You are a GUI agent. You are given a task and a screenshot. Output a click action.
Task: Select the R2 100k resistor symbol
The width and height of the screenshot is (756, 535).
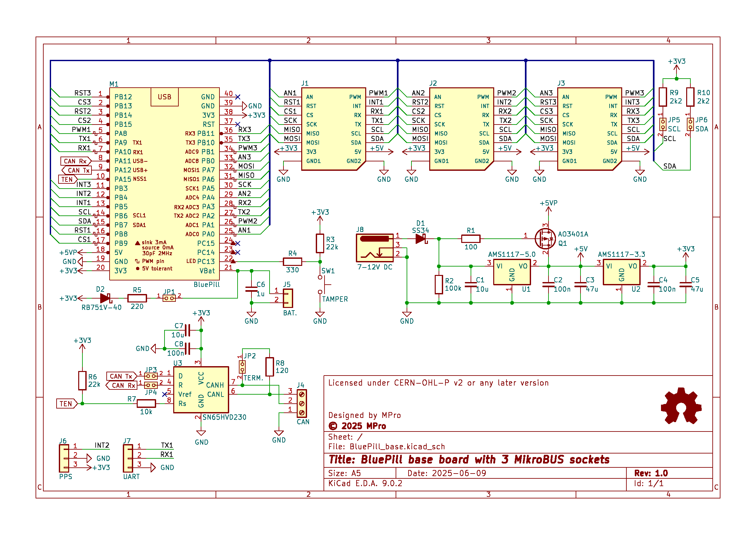pyautogui.click(x=439, y=285)
